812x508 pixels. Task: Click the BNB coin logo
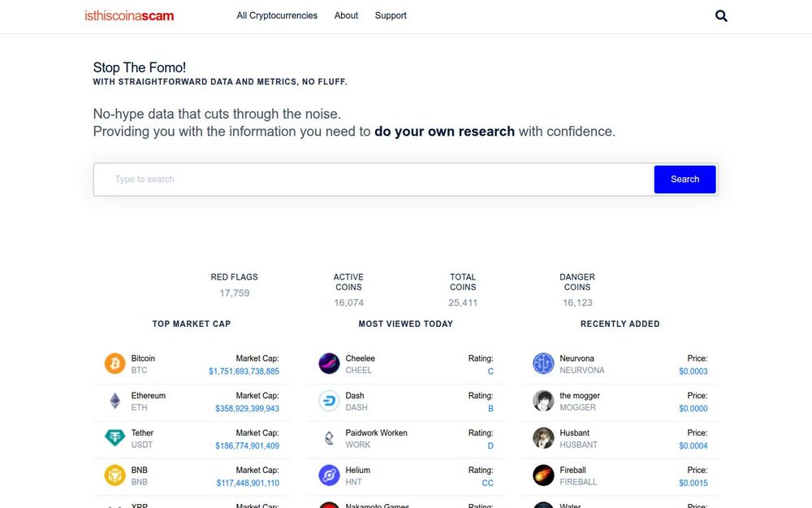[115, 475]
